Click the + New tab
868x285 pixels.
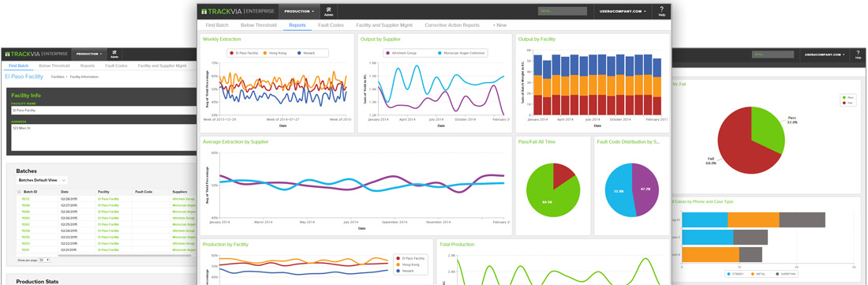tap(499, 25)
